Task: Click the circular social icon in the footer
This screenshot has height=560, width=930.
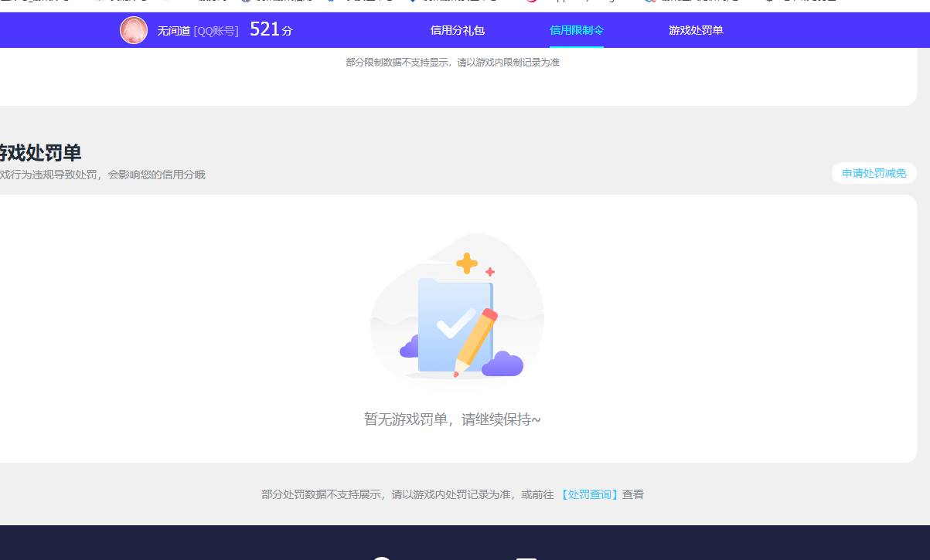Action: click(382, 557)
